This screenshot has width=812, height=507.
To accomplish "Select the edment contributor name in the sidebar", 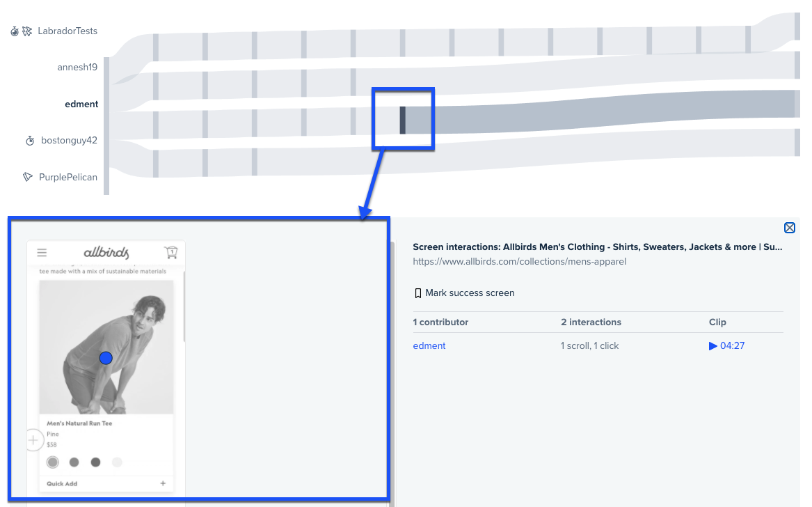I will click(x=81, y=104).
